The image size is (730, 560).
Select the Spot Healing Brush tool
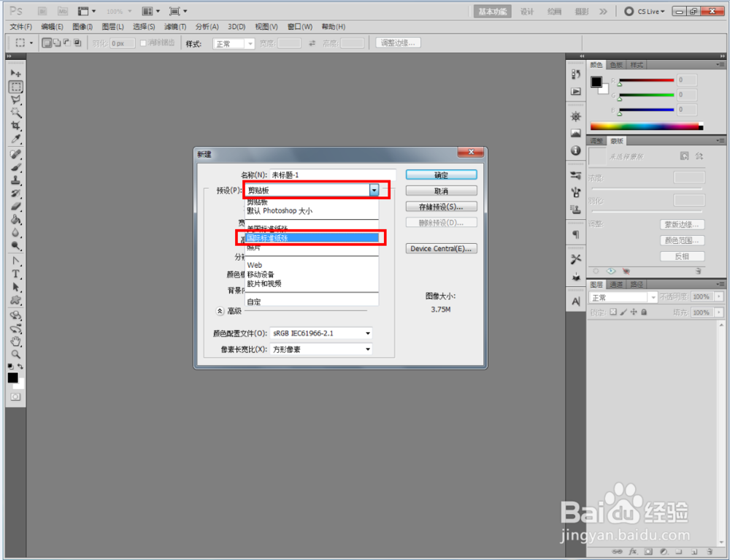pos(16,153)
